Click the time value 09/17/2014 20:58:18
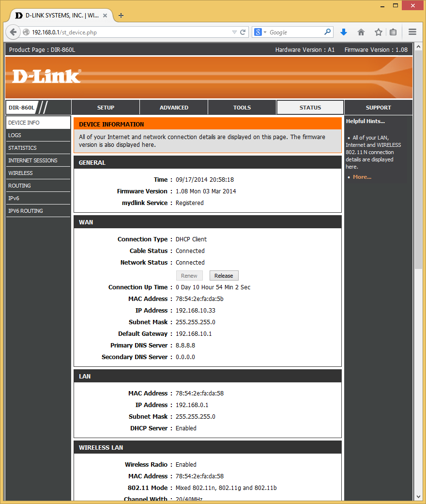The width and height of the screenshot is (426, 504). 204,179
